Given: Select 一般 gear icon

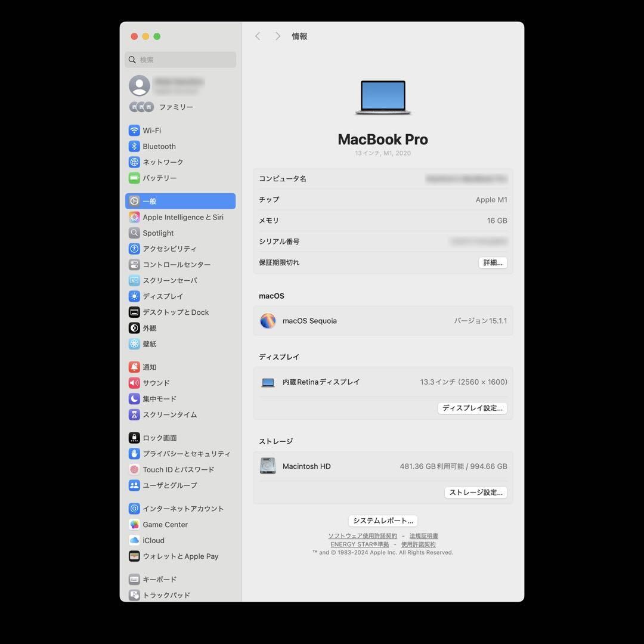Looking at the screenshot, I should [x=134, y=202].
